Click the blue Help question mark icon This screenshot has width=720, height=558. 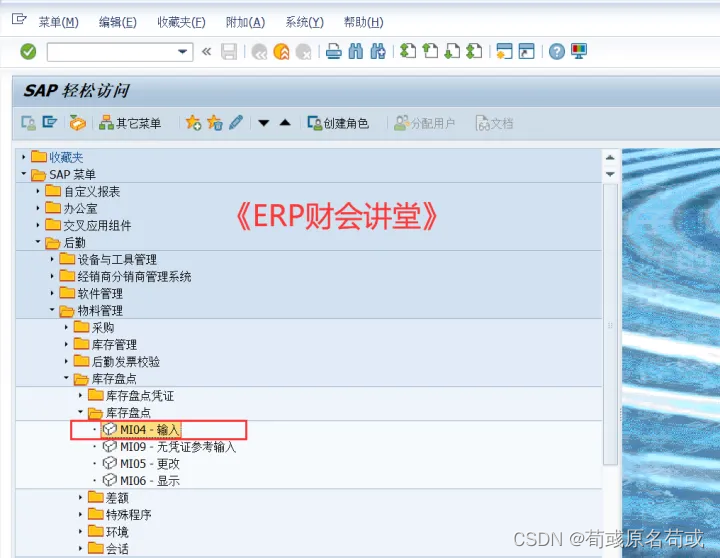pyautogui.click(x=557, y=51)
